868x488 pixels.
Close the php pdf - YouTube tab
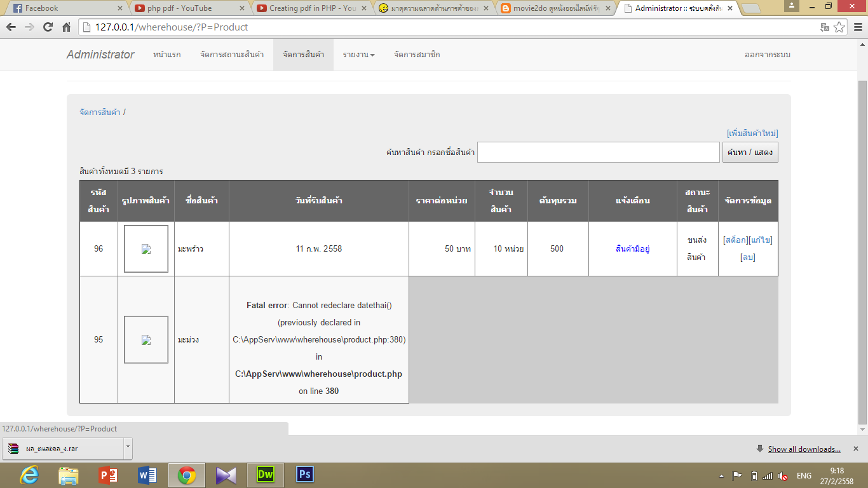243,8
